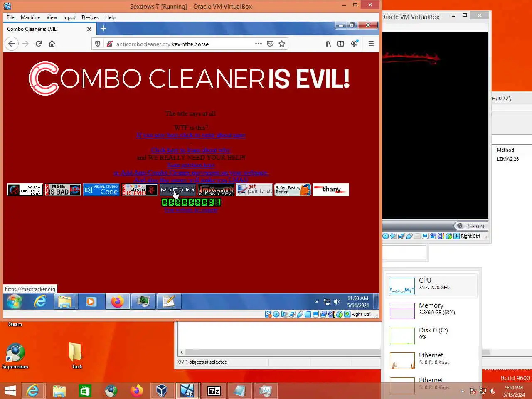Launch Internet Explorer from Windows 7 taskbar
532x399 pixels.
click(40, 301)
